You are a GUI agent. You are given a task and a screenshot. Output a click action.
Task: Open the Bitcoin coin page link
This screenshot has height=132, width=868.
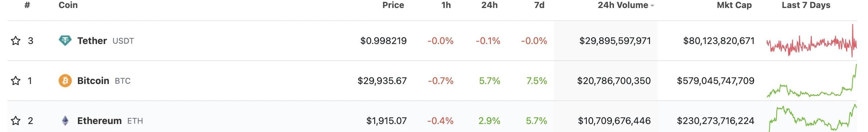(93, 81)
